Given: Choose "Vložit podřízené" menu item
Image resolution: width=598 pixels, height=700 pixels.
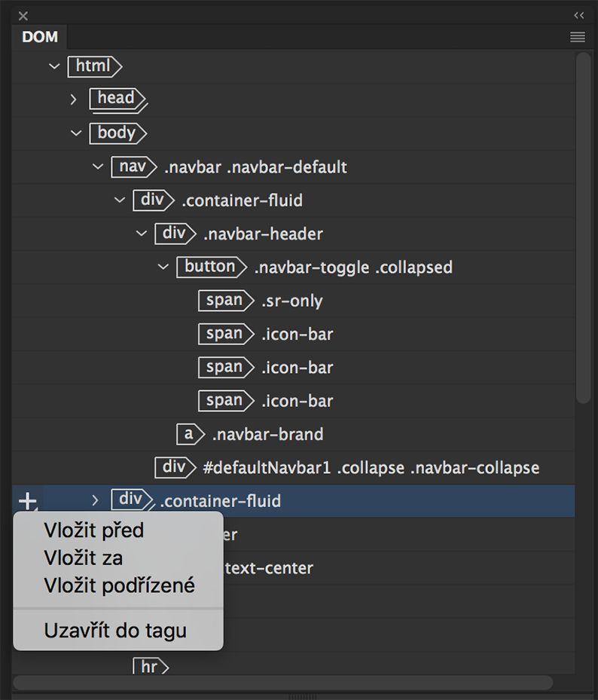Looking at the screenshot, I should click(x=119, y=585).
